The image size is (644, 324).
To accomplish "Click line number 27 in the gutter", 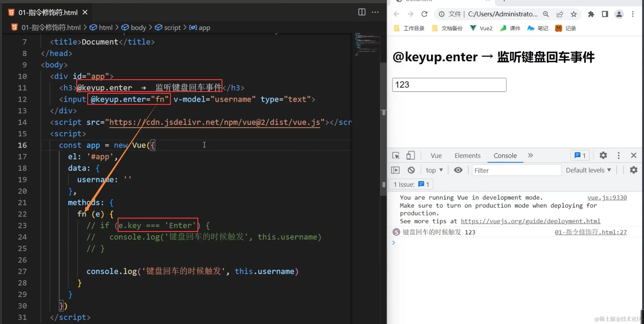I will click(x=22, y=272).
